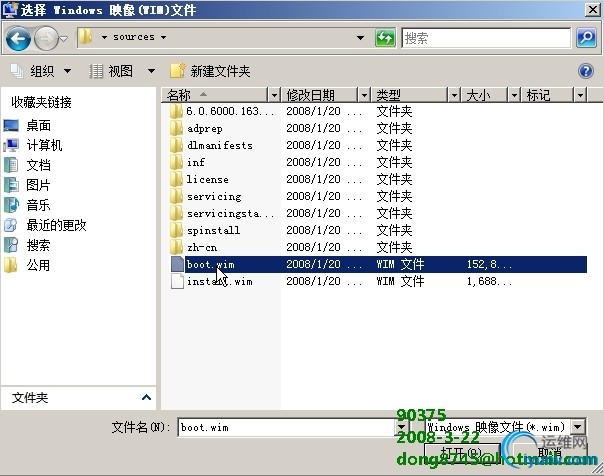Click the WIM 文件 type of install.wim
The height and width of the screenshot is (476, 604).
tap(401, 281)
